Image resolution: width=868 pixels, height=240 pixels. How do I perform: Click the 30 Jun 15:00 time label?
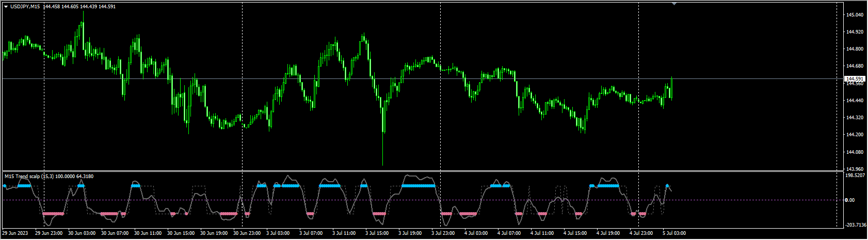coord(181,233)
